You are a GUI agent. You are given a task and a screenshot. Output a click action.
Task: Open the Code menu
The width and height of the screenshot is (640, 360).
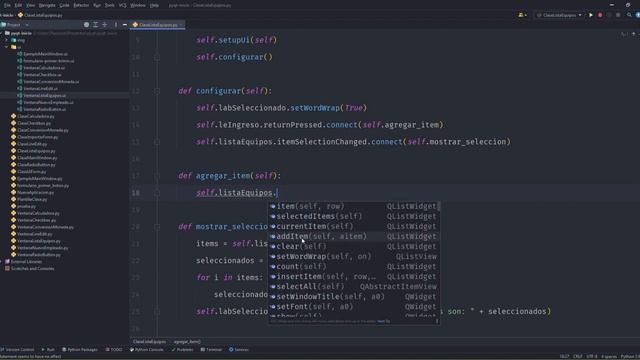pos(64,5)
